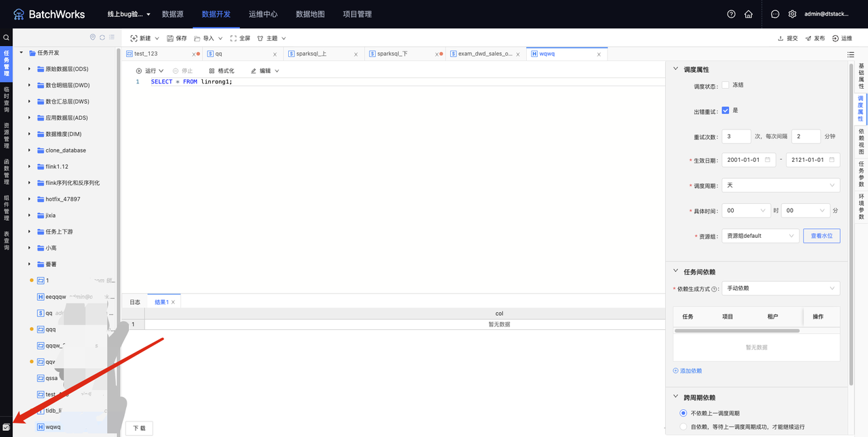
Task: Open the minute dropdown in 具体时间
Action: click(x=806, y=211)
